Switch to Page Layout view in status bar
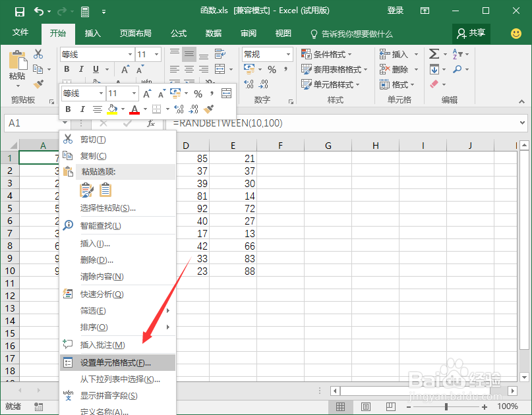532x415 pixels. pos(366,406)
